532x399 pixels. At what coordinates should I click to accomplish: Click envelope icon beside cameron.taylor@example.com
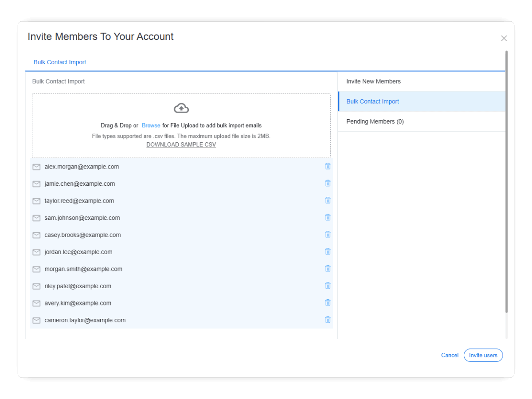[36, 321]
